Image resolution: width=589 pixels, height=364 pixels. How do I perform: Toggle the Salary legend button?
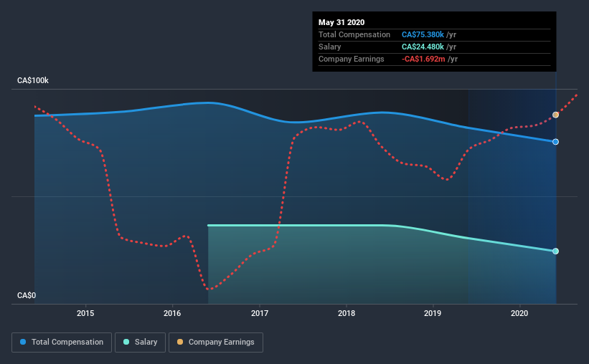[x=140, y=343]
